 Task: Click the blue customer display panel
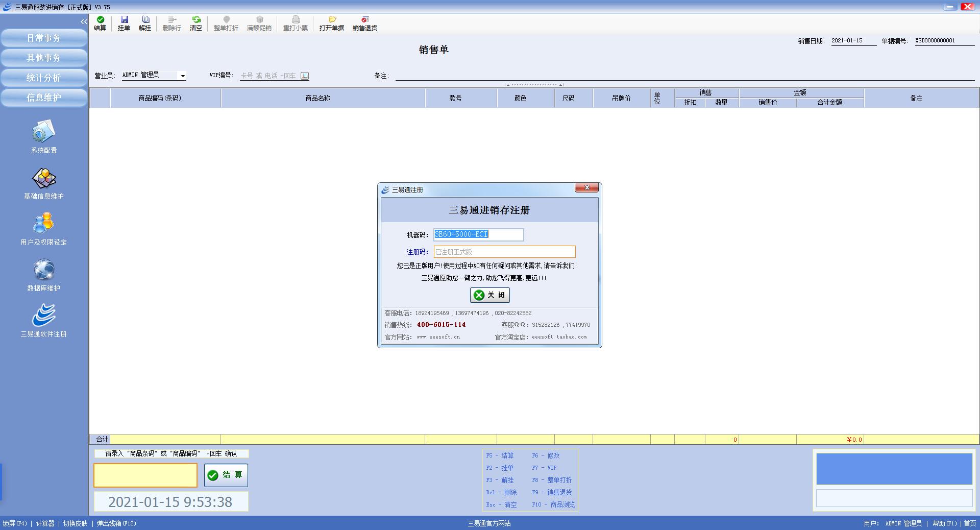point(894,469)
